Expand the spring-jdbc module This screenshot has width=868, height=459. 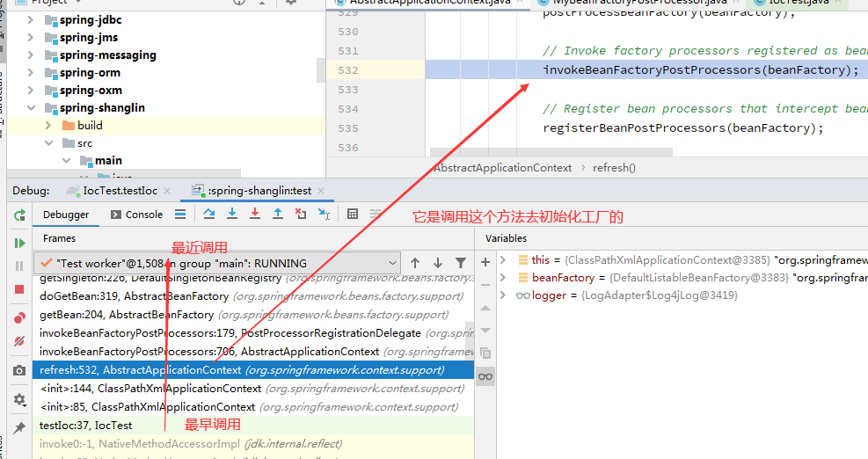pyautogui.click(x=31, y=20)
